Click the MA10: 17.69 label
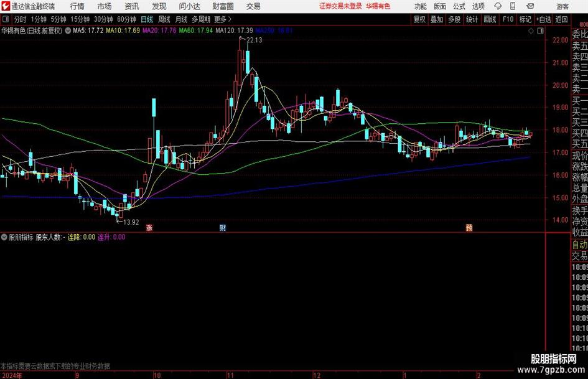The image size is (588, 379). point(123,30)
